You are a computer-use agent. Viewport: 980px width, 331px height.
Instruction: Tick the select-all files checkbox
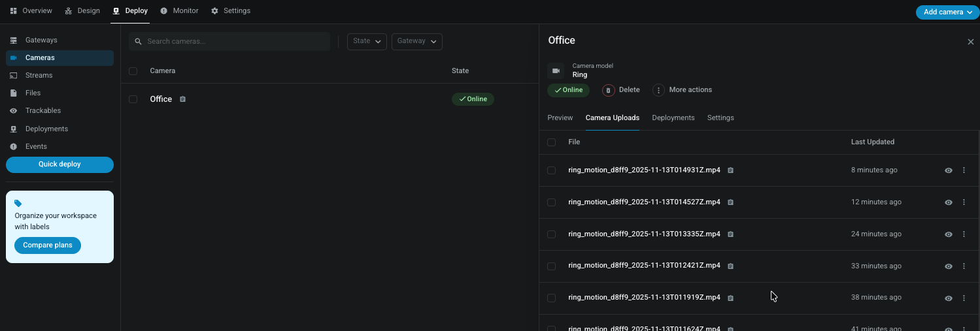(x=552, y=142)
